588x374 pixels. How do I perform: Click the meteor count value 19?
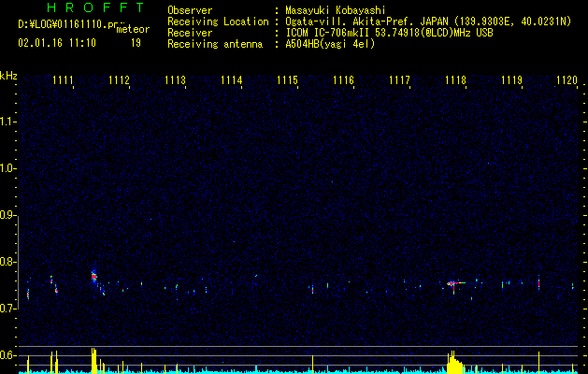coord(136,43)
